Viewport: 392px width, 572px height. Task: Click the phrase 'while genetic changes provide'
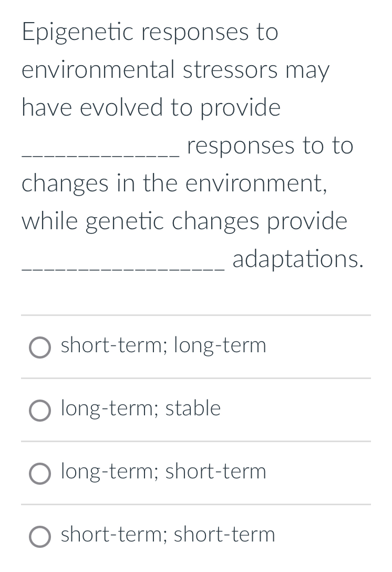click(x=184, y=222)
